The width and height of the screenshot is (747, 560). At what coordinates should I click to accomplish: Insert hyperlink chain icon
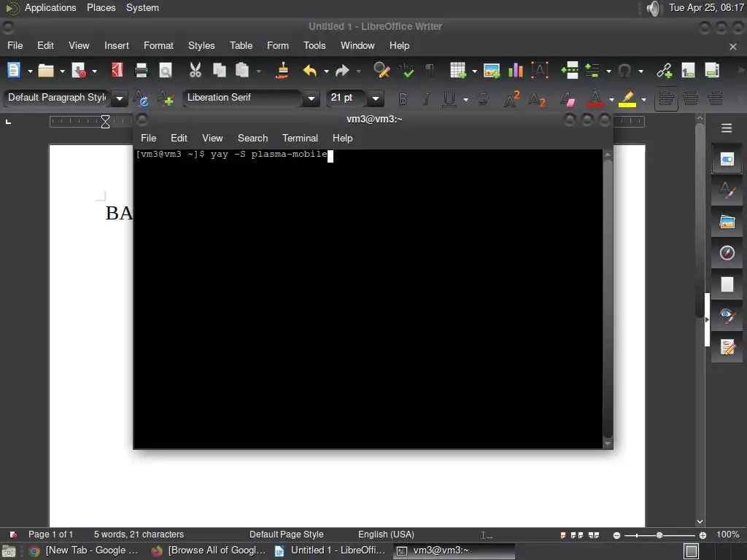[x=664, y=71]
